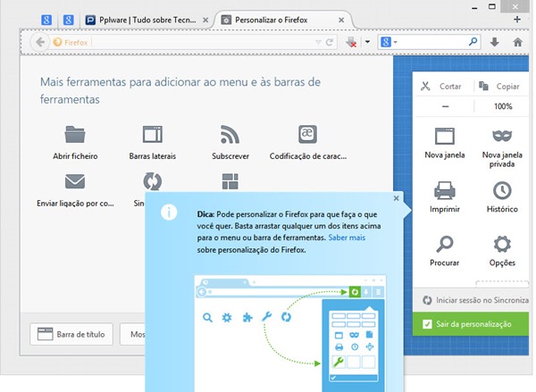Open dropdown next to download helper icon
This screenshot has height=392, width=536.
(x=367, y=42)
